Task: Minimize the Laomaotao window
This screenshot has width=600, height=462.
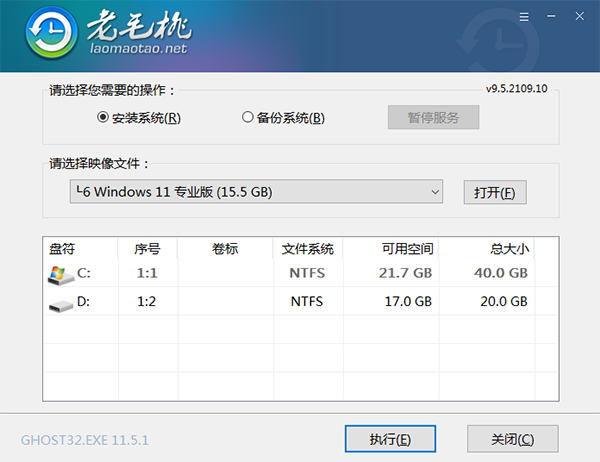Action: pos(551,16)
